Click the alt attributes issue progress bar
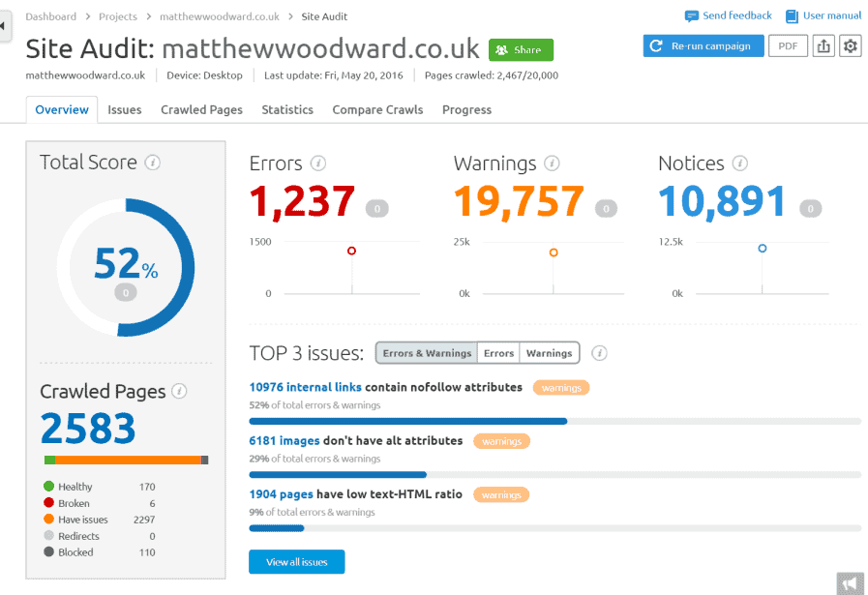 coord(555,475)
